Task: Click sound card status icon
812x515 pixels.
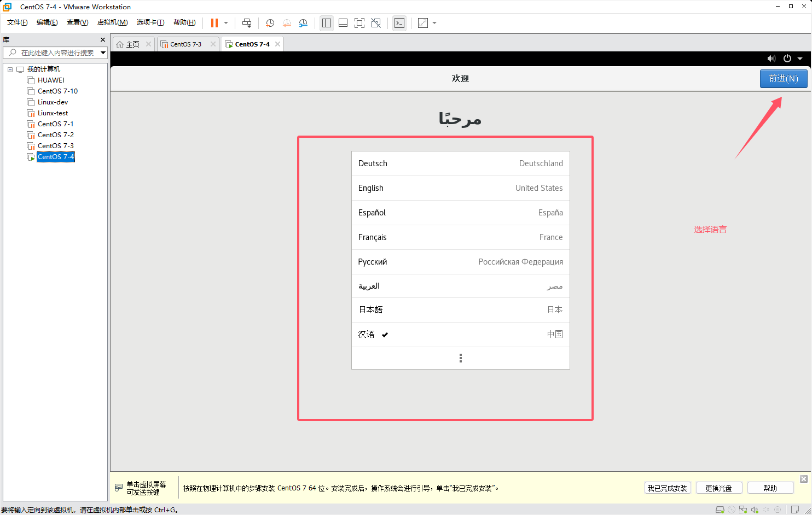Action: pos(755,510)
